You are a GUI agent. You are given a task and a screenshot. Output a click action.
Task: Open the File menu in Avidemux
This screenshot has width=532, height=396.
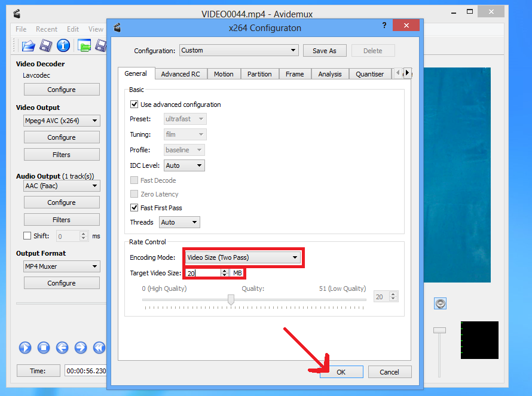click(x=21, y=29)
